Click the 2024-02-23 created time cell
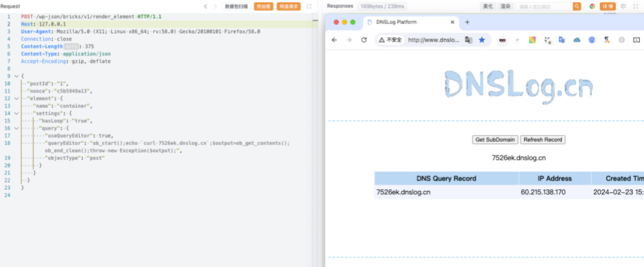 (619, 192)
